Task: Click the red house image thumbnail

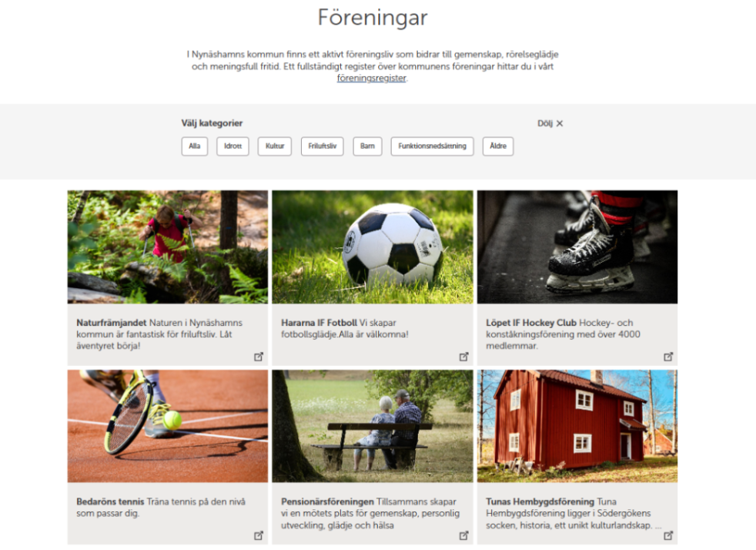Action: click(x=577, y=426)
